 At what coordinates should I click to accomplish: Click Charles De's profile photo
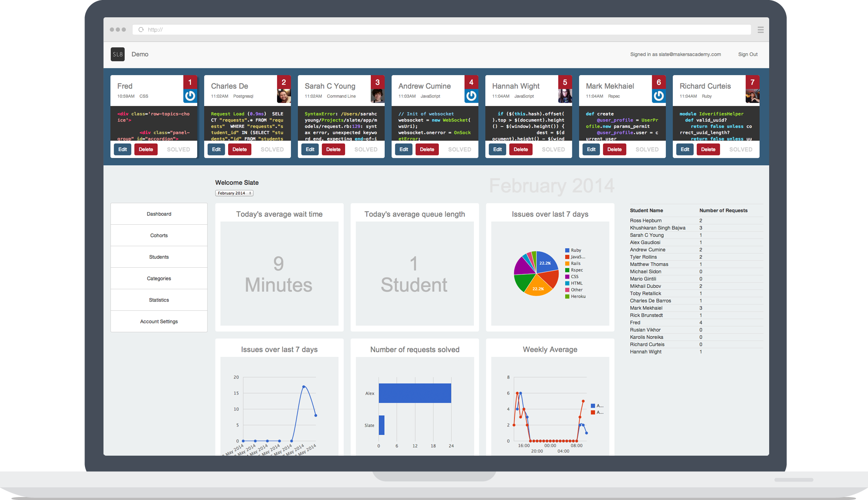pos(284,96)
